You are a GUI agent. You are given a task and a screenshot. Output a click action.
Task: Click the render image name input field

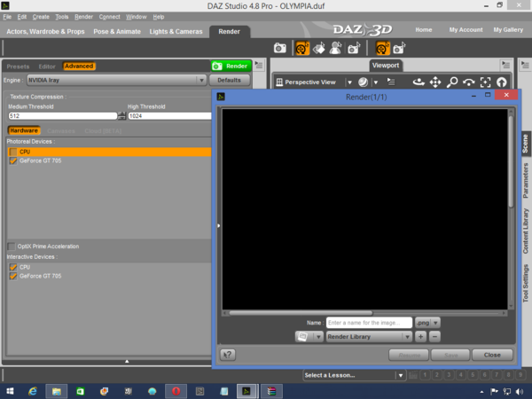(x=369, y=323)
